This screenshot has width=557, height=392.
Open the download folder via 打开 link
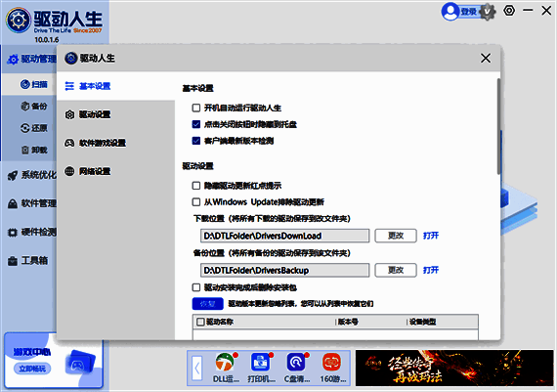tap(431, 236)
